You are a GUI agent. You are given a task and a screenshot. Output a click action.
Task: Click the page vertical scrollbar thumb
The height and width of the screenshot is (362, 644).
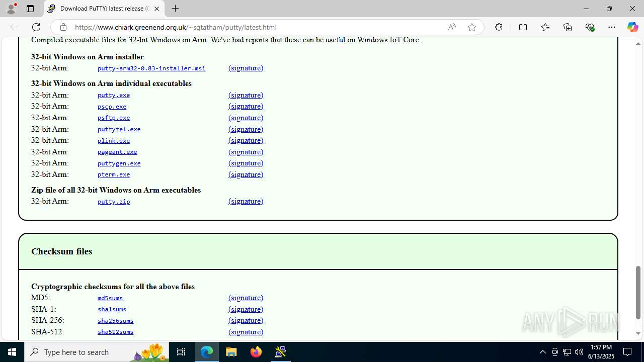click(x=638, y=293)
